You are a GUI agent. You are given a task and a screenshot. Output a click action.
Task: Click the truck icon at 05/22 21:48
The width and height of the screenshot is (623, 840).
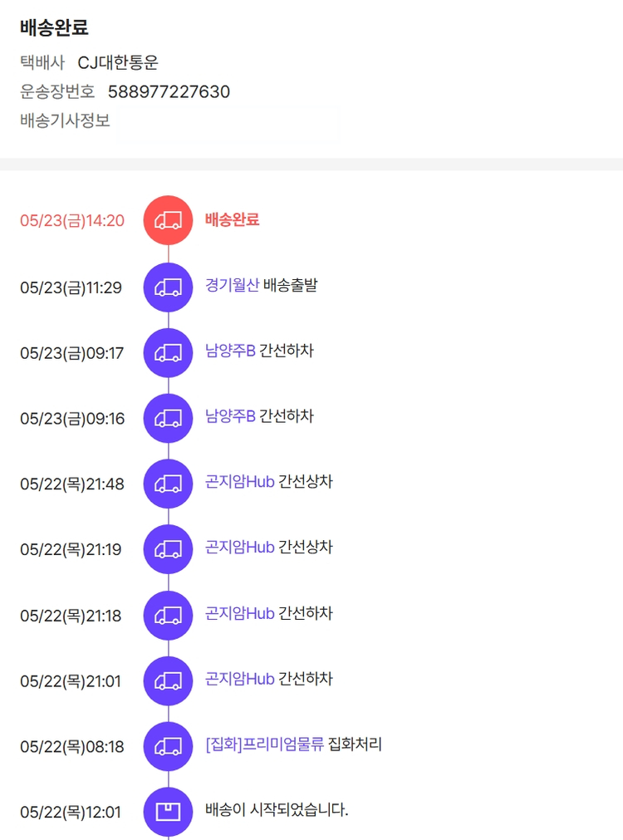(x=168, y=483)
